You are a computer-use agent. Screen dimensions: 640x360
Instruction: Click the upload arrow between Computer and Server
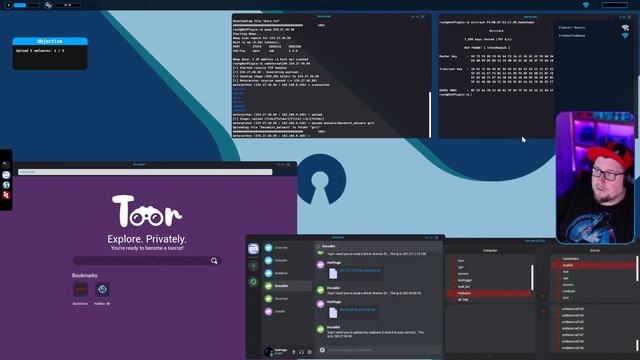[542, 296]
